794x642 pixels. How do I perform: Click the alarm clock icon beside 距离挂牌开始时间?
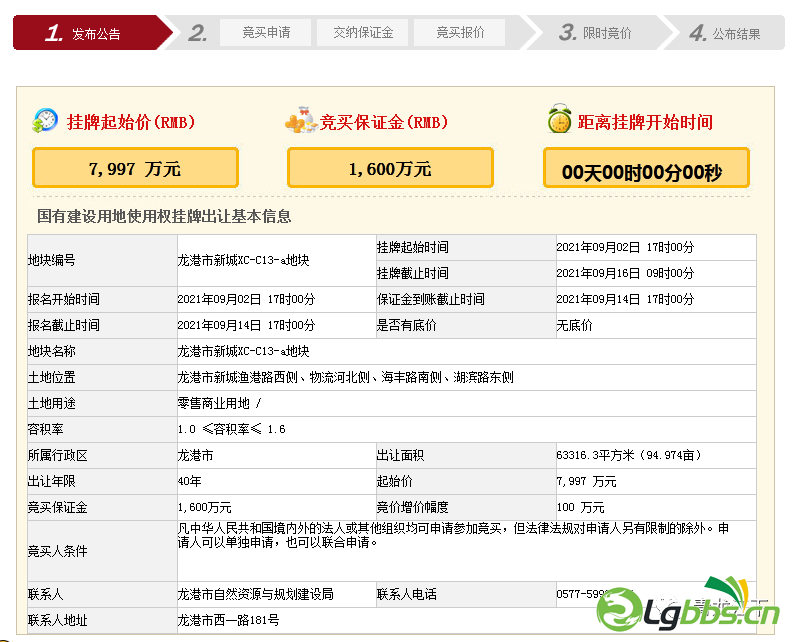coord(560,119)
